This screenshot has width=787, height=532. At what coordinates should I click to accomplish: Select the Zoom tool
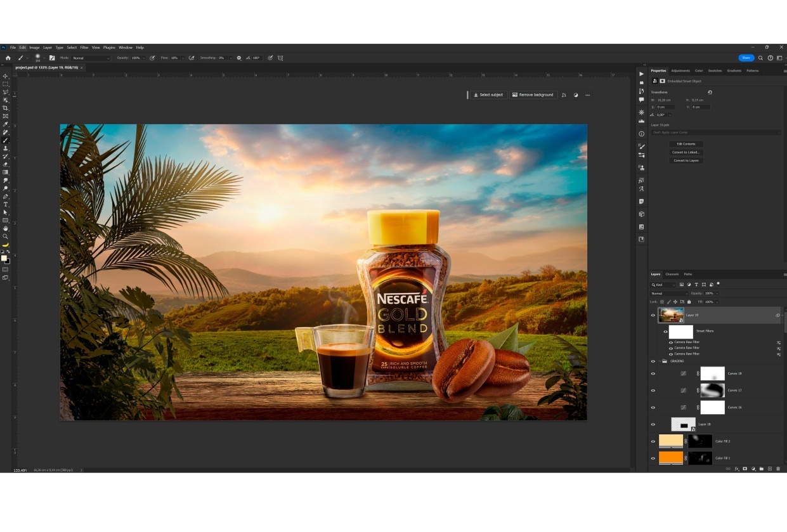click(x=6, y=237)
